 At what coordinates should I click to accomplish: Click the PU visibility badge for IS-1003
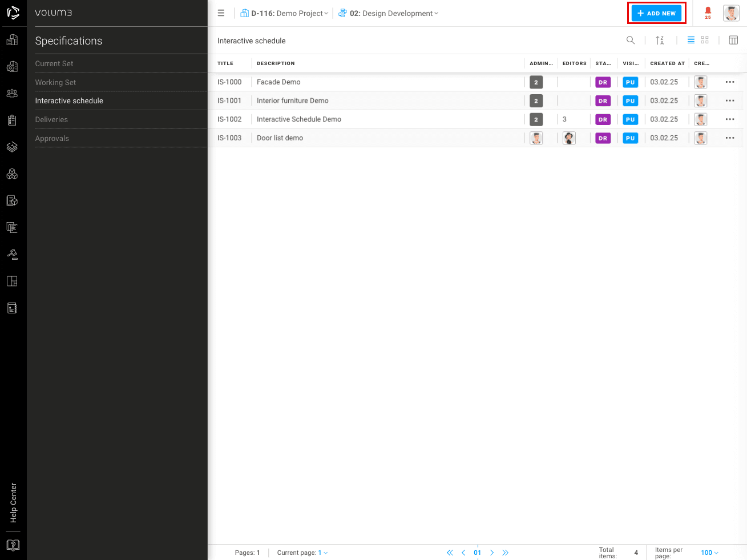[x=631, y=138]
